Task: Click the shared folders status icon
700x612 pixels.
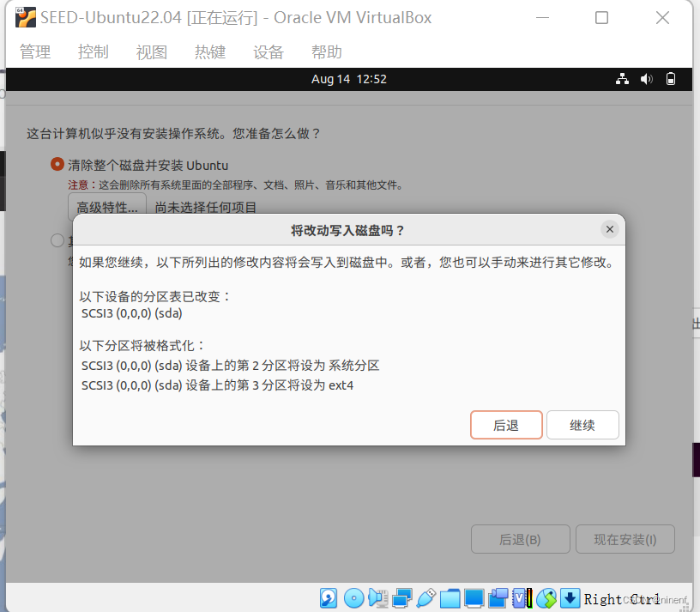Action: pyautogui.click(x=450, y=598)
